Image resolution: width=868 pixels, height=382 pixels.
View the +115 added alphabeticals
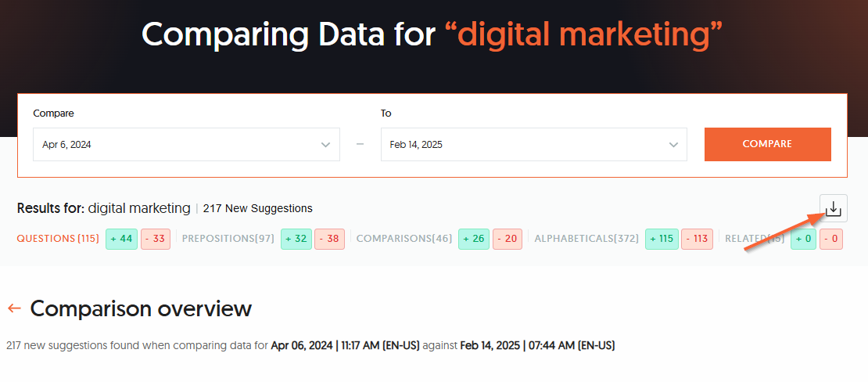pos(662,239)
